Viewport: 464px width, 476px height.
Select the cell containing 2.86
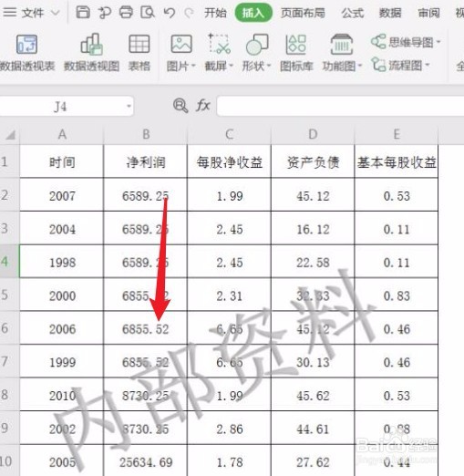click(x=230, y=428)
